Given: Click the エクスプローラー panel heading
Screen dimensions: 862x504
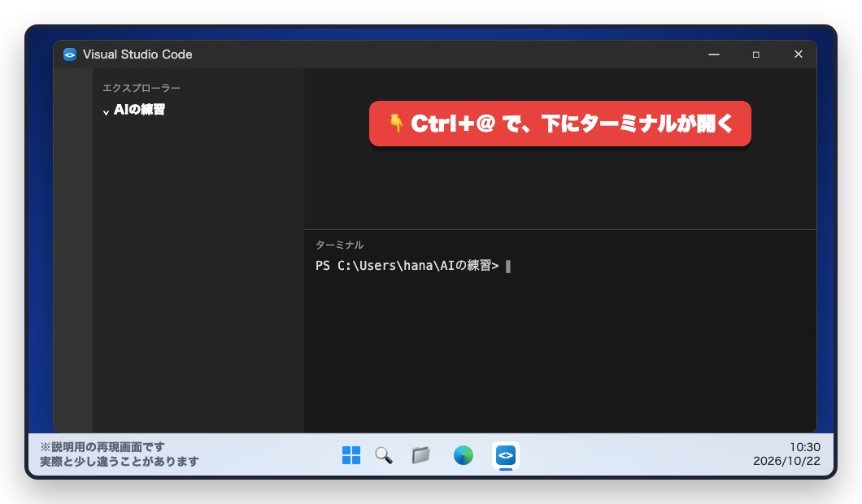Looking at the screenshot, I should 141,88.
